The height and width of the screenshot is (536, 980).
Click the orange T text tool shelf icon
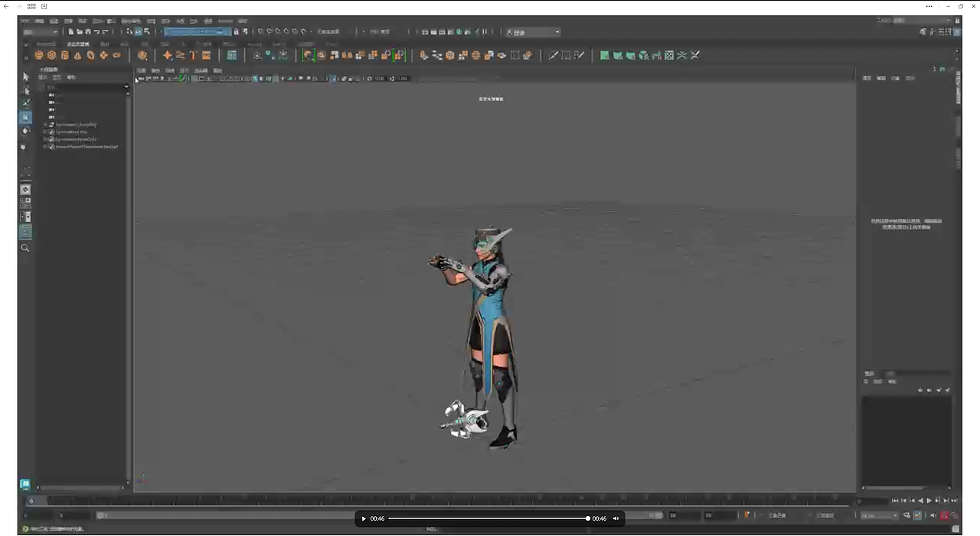pyautogui.click(x=193, y=55)
